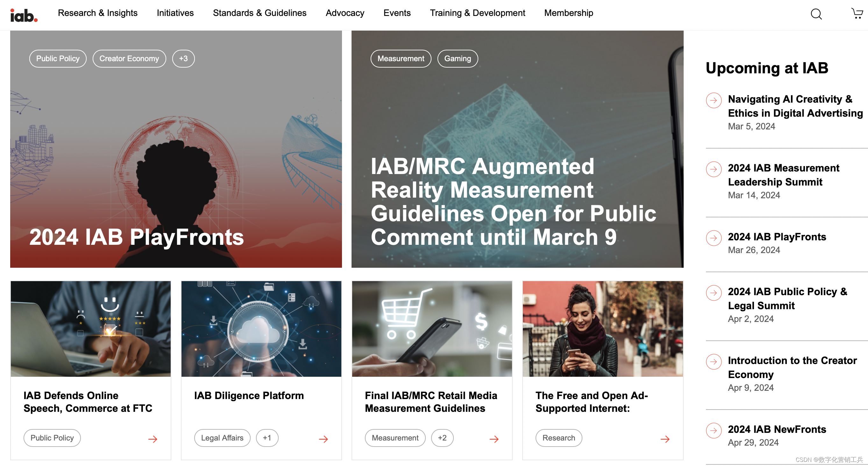Click the Legal Affairs tag
Image resolution: width=868 pixels, height=466 pixels.
[x=222, y=438]
